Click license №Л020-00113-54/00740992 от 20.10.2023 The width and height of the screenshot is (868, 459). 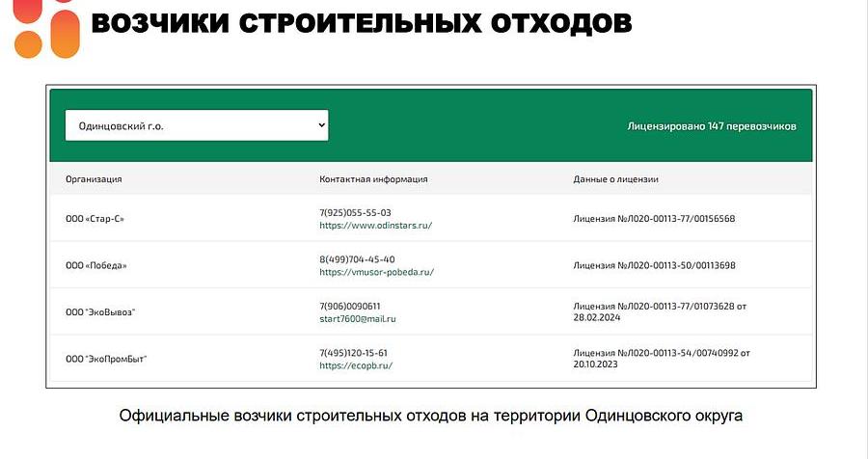click(662, 358)
